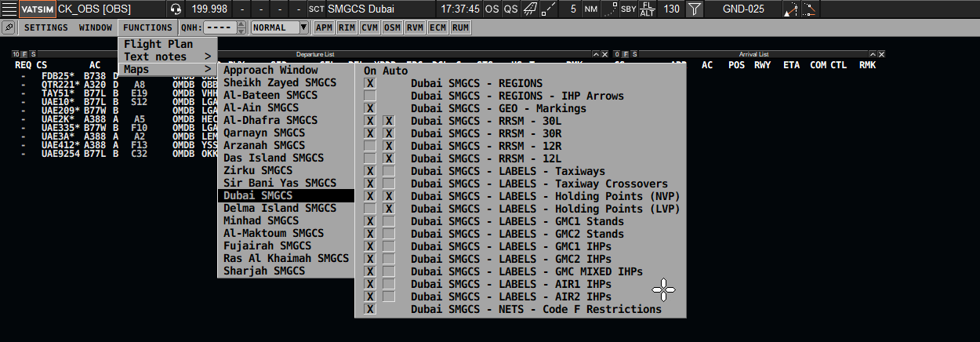Toggle the FL/ALT altitude filter button
Viewport: 980px width, 342px height.
(647, 9)
